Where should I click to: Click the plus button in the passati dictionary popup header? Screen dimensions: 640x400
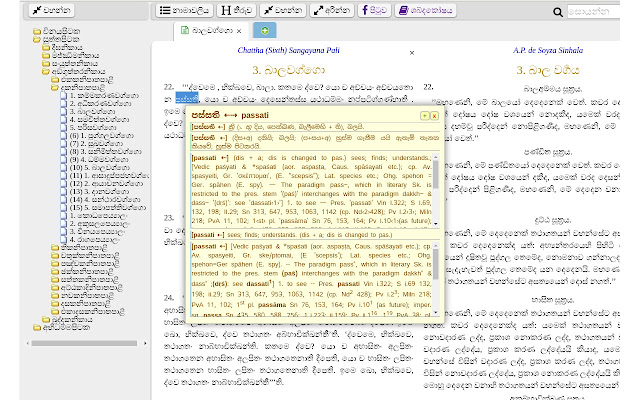coord(424,116)
